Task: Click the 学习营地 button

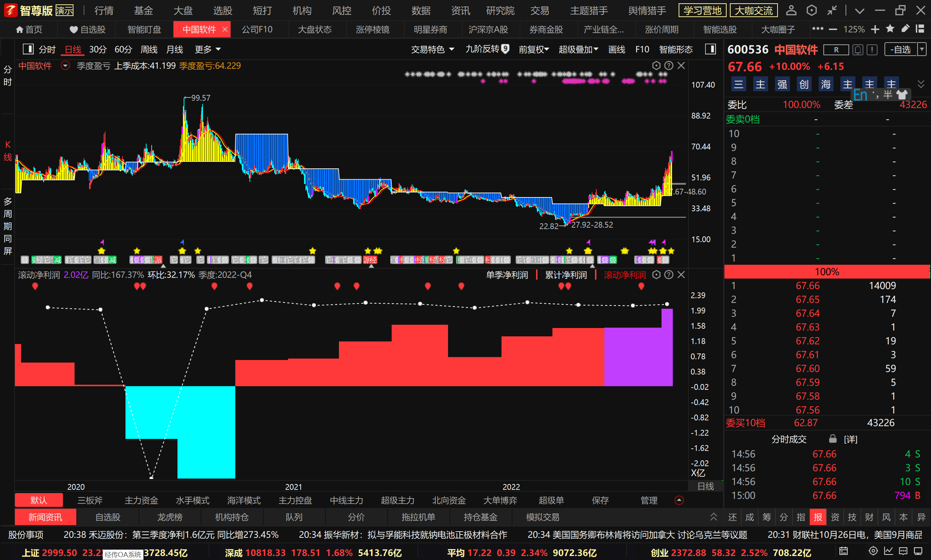Action: click(702, 10)
